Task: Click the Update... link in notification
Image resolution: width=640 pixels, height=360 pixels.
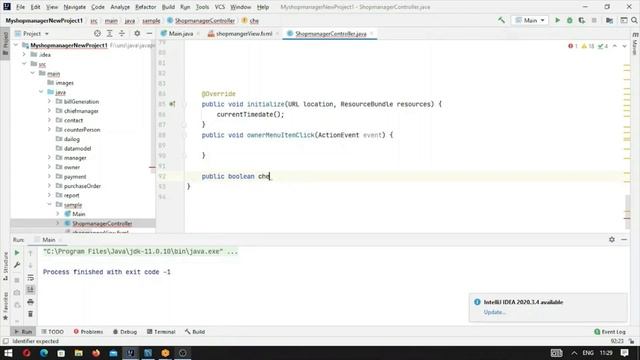Action: 495,312
